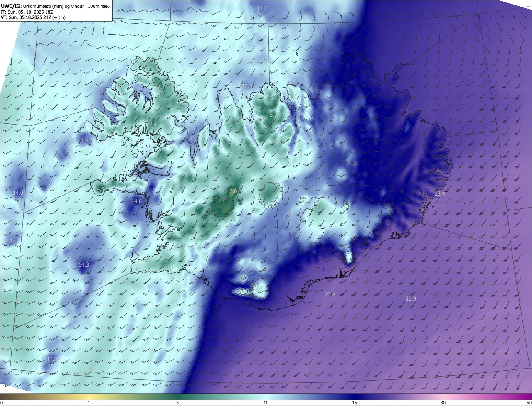Click the 13.4 value label
Screen dimensions: 532x406
pyautogui.click(x=83, y=140)
